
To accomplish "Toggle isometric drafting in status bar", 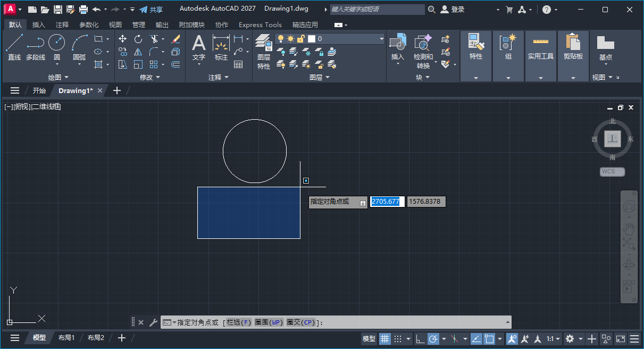I will (x=454, y=338).
